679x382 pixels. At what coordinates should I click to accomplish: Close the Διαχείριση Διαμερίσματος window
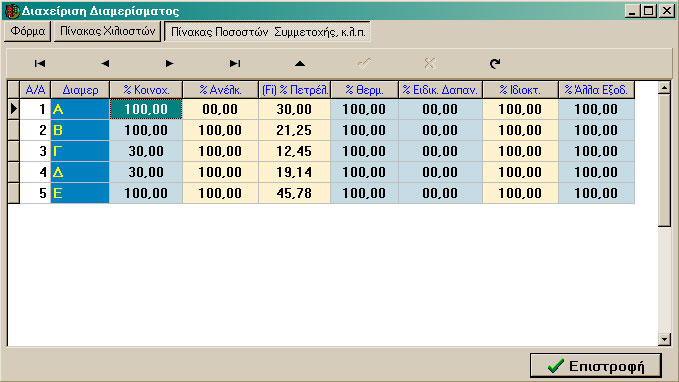[x=666, y=10]
